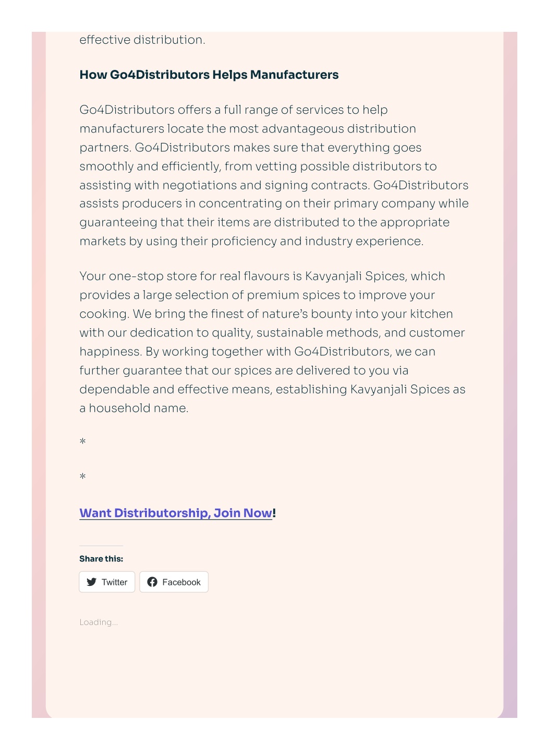The height and width of the screenshot is (756, 534).
Task: Open the Want Distributorship, Join Now link
Action: tap(176, 513)
